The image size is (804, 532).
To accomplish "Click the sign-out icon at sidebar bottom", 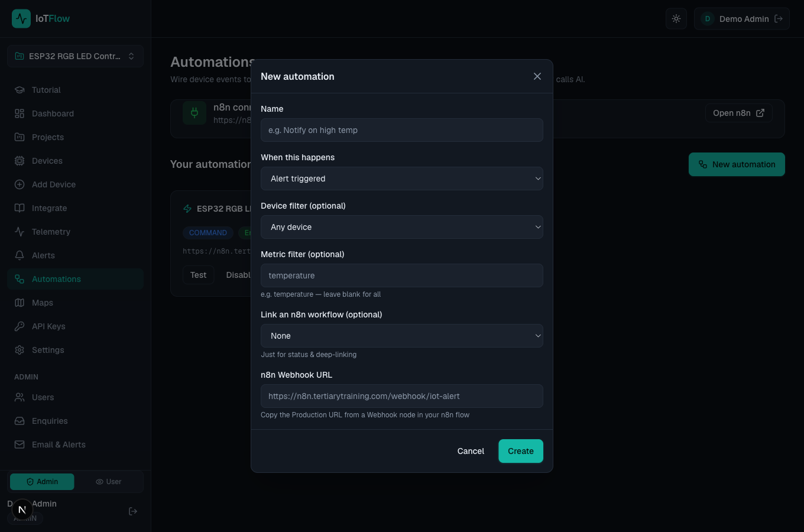I will pos(133,511).
